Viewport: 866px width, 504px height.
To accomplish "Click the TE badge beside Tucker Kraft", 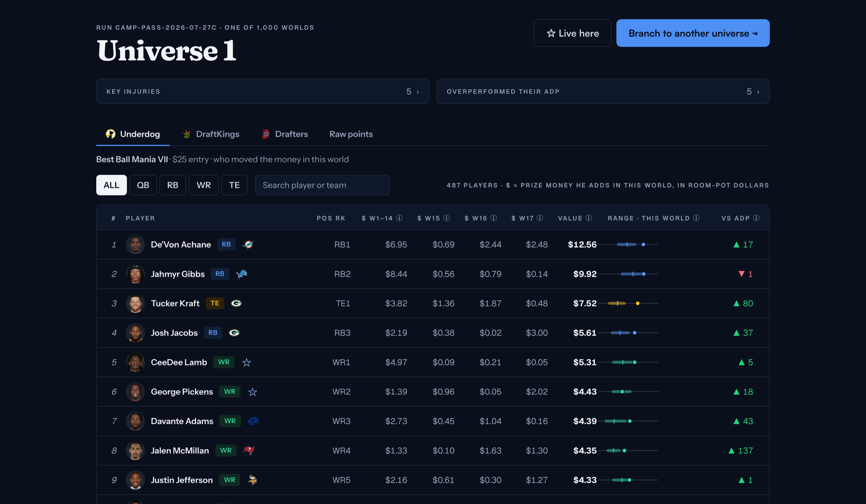I will coord(215,303).
